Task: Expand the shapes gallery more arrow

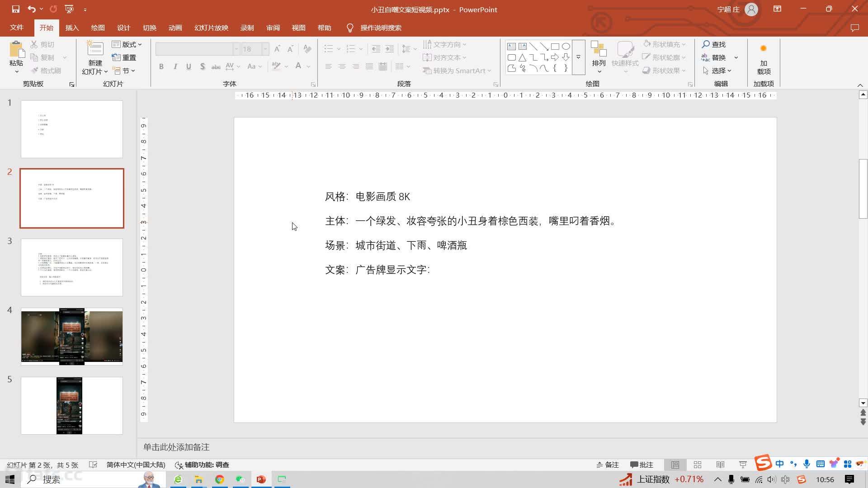Action: 578,57
